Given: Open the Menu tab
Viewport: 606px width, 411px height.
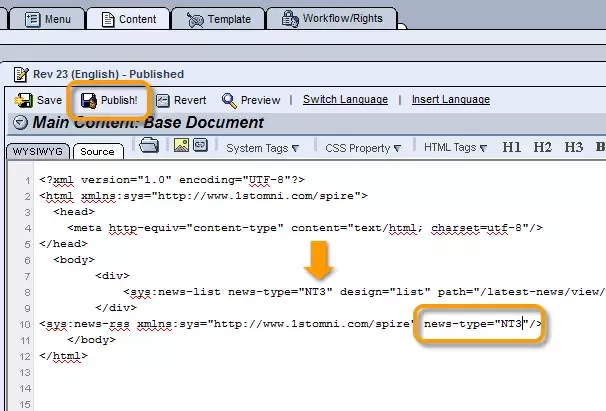Looking at the screenshot, I should point(48,18).
